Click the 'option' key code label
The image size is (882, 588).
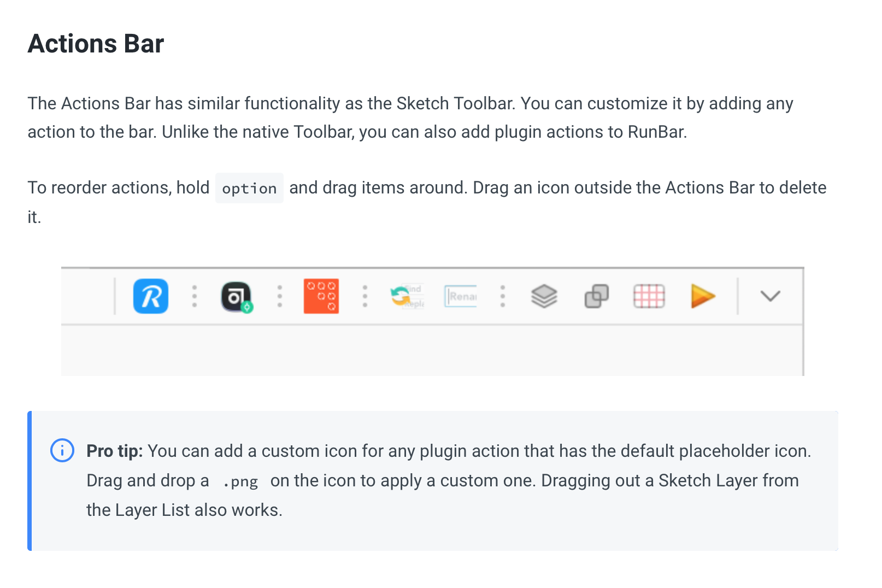249,189
